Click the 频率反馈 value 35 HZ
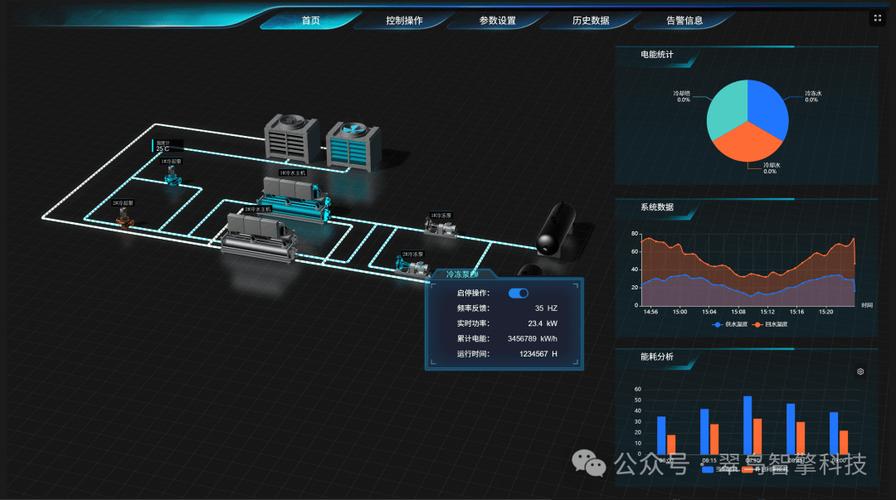896x500 pixels. point(546,308)
